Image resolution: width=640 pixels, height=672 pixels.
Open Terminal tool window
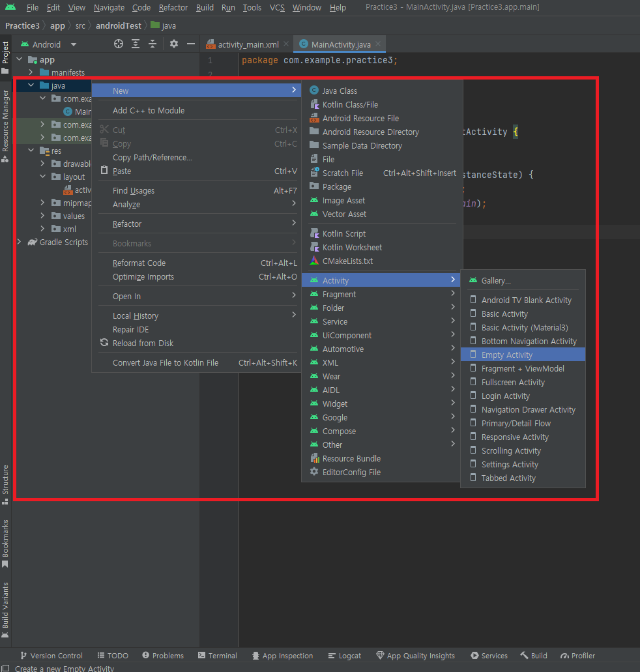217,656
